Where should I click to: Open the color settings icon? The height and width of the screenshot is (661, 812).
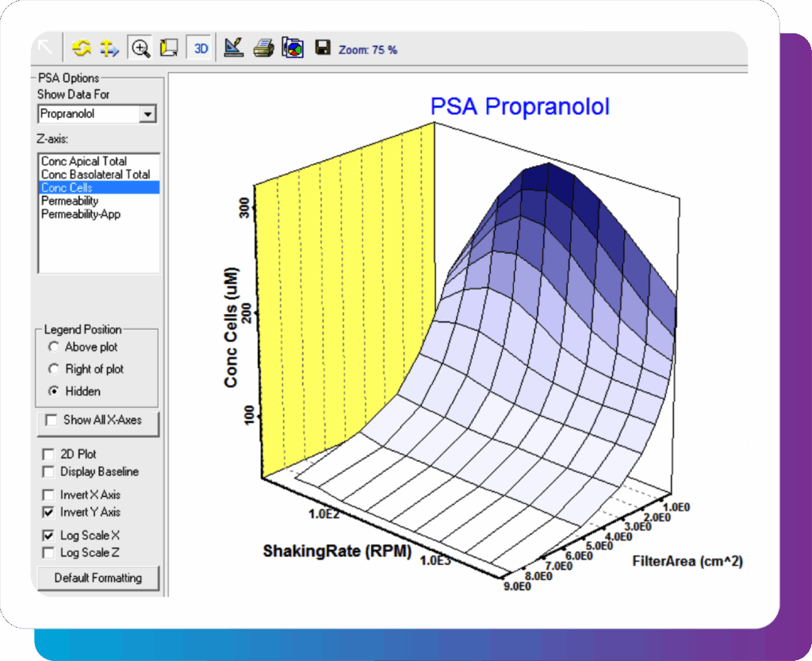click(293, 47)
